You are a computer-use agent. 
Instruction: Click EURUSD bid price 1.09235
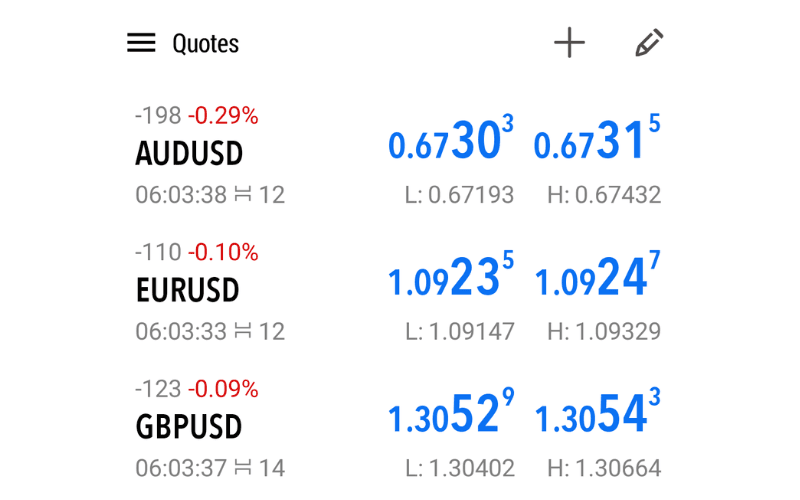[x=450, y=279]
